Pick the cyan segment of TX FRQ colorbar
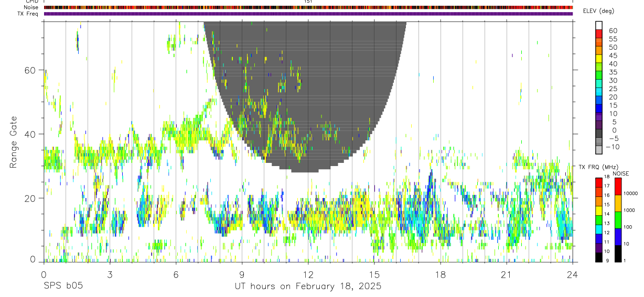The height and width of the screenshot is (297, 644). tap(599, 229)
